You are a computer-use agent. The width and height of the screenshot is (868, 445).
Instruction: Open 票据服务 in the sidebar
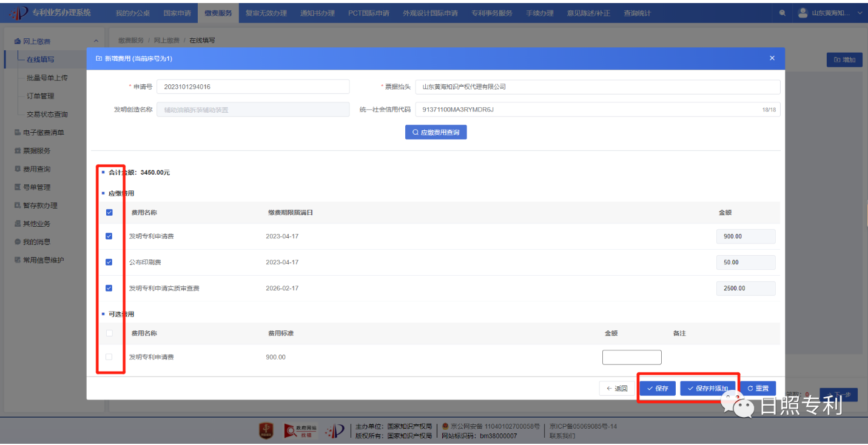36,151
